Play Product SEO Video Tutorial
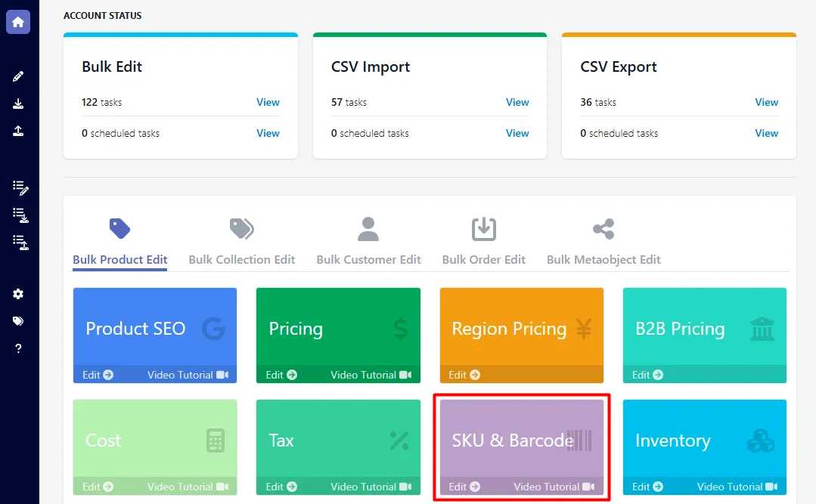Screen dimensions: 816x504 coord(188,375)
